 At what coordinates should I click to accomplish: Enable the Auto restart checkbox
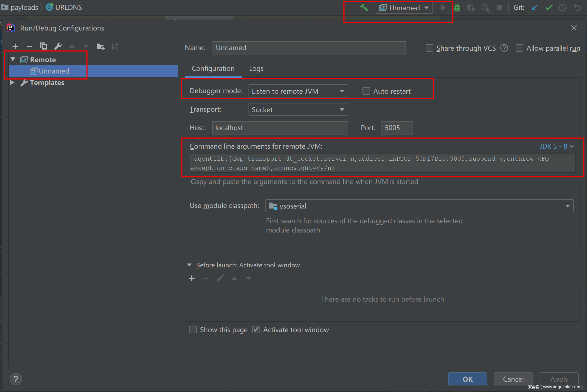tap(366, 91)
